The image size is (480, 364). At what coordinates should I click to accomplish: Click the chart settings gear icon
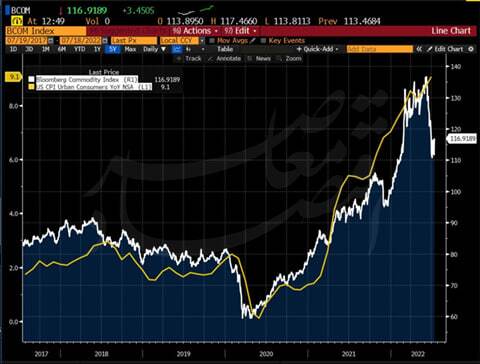(x=471, y=49)
